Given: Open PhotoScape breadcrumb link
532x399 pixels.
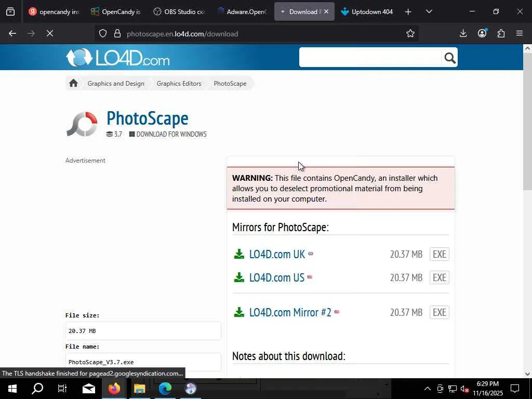Looking at the screenshot, I should [x=230, y=84].
